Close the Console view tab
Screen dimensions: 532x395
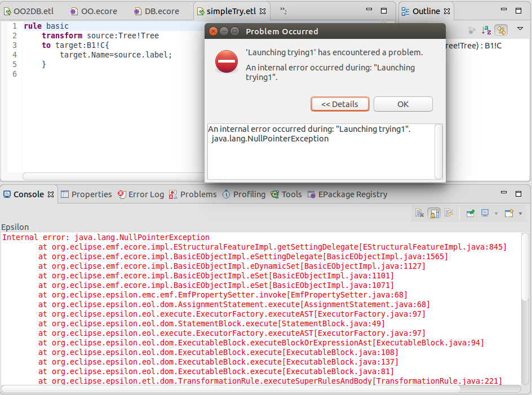(51, 194)
